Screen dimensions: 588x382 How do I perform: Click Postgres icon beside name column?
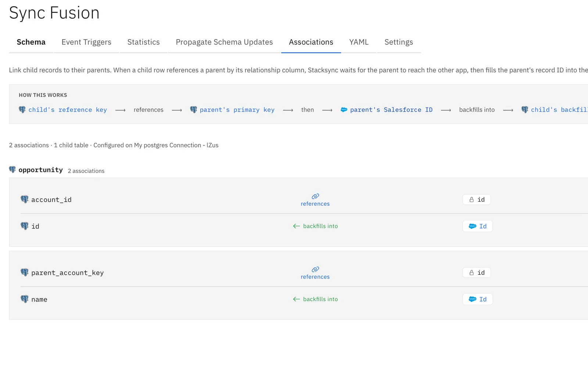(x=25, y=299)
